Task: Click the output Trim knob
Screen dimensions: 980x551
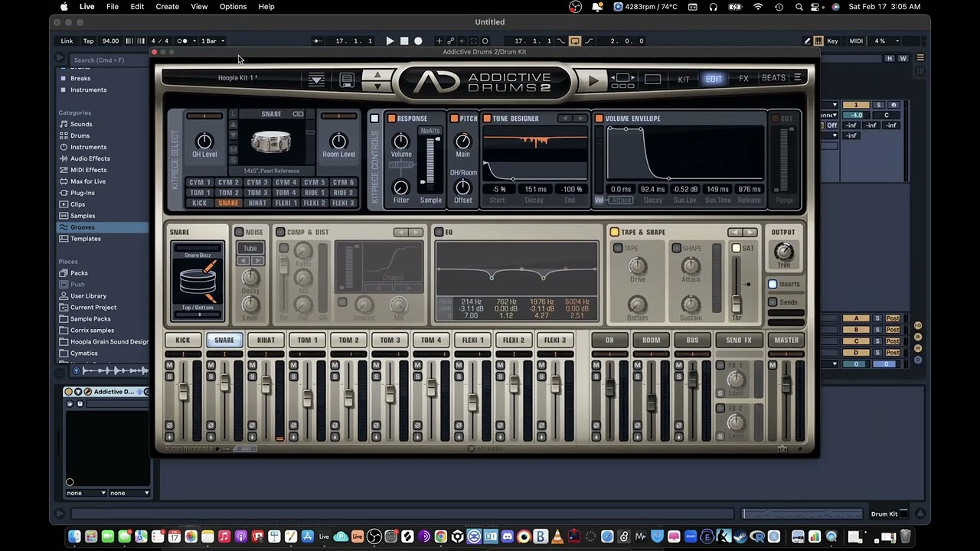Action: pos(783,252)
